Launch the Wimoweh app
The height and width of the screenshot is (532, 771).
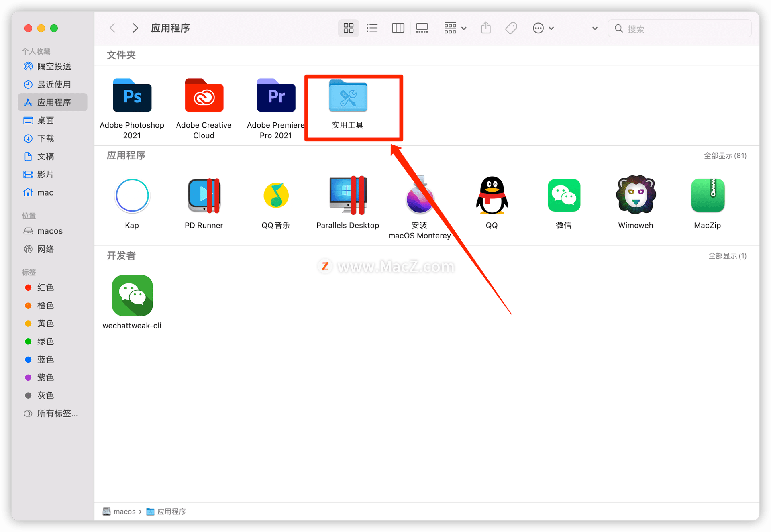(636, 195)
